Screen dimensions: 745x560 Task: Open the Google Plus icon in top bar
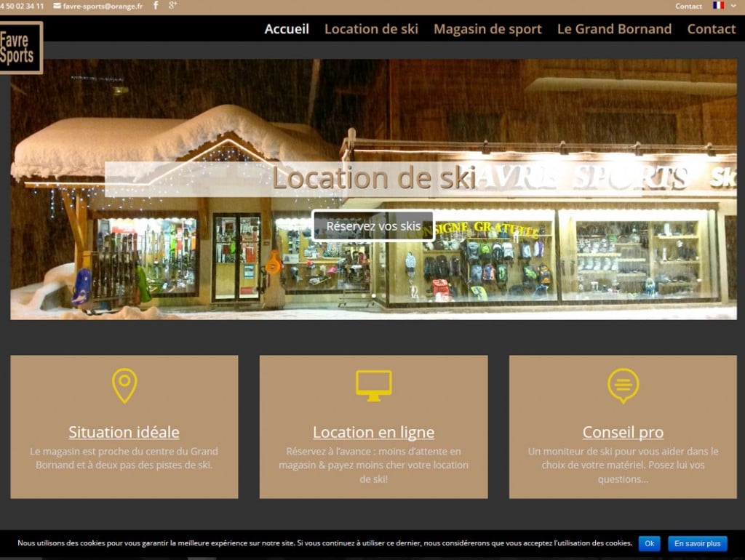pyautogui.click(x=172, y=6)
